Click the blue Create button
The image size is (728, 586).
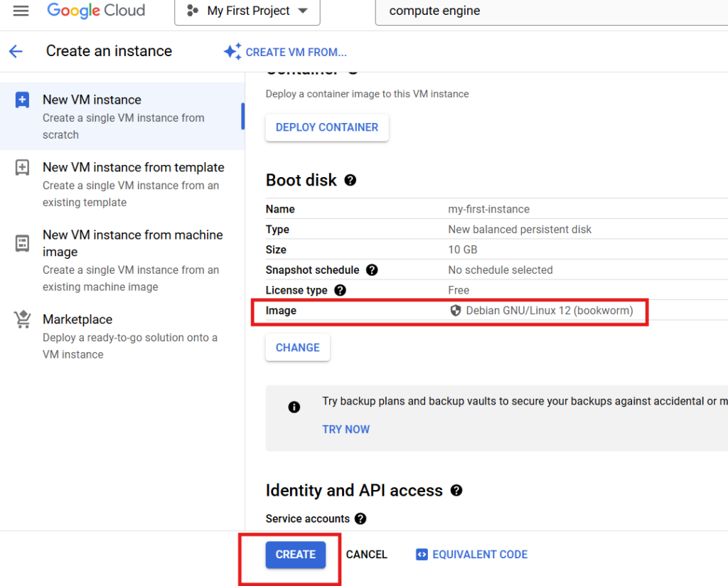pos(295,555)
